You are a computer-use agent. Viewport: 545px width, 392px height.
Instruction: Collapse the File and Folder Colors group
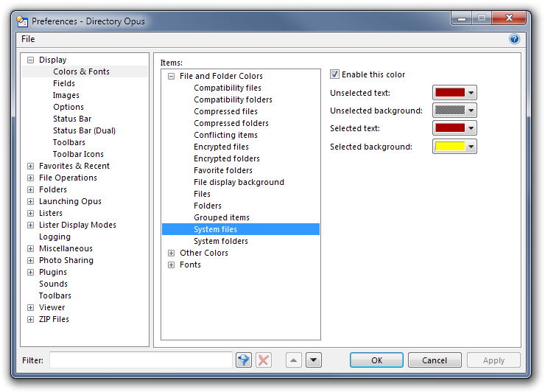pyautogui.click(x=171, y=76)
